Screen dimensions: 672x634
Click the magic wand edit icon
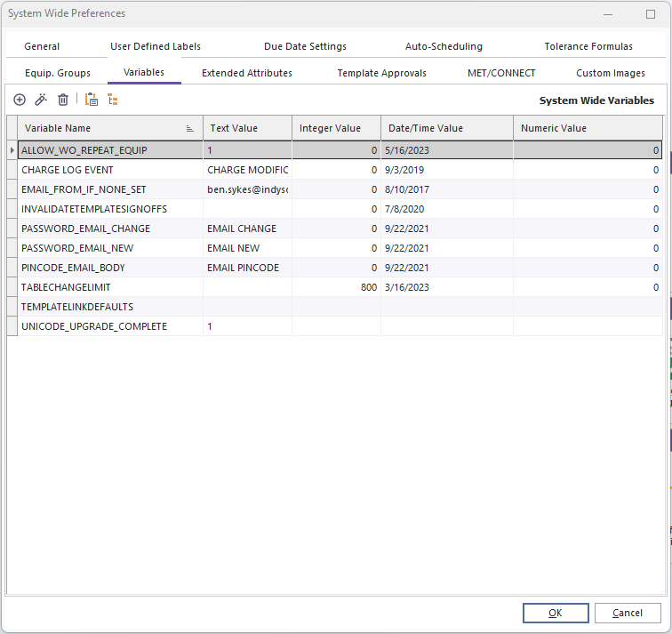click(x=41, y=100)
